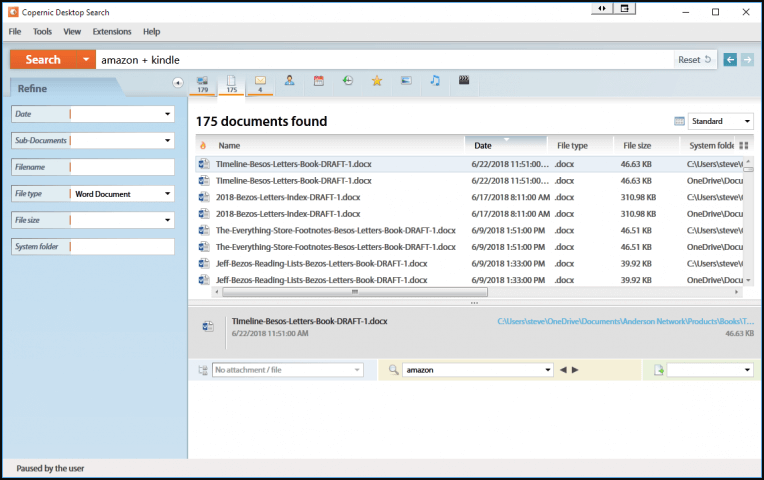Select 2018-Bezos-Letters-Index-DRAFT-1.docx row in OneDrive

[x=470, y=214]
